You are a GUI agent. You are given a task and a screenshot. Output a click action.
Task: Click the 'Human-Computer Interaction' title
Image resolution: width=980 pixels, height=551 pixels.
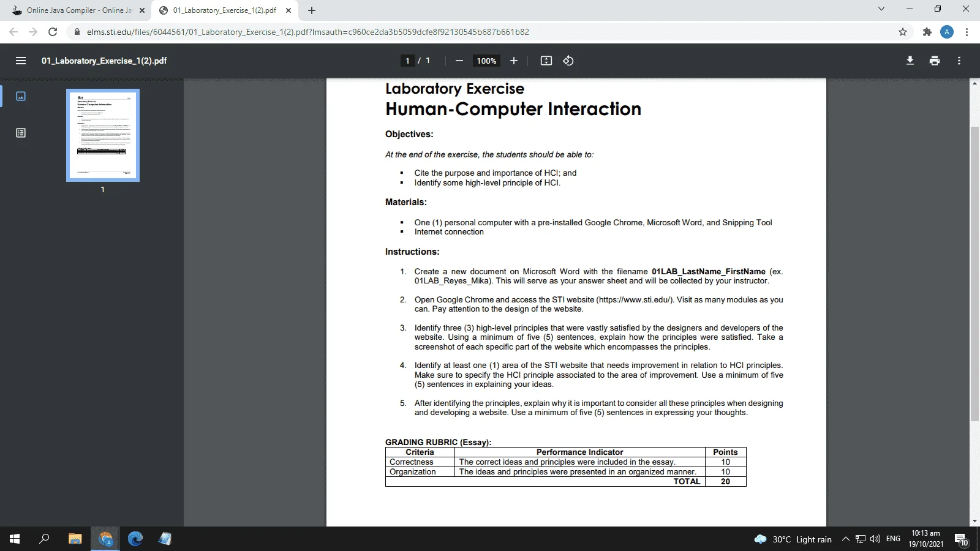(513, 109)
